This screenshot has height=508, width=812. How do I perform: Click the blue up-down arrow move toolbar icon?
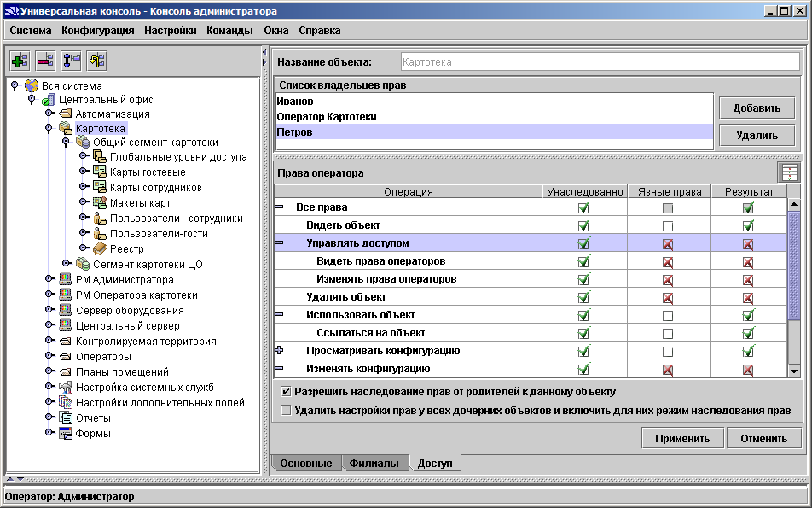[72, 61]
